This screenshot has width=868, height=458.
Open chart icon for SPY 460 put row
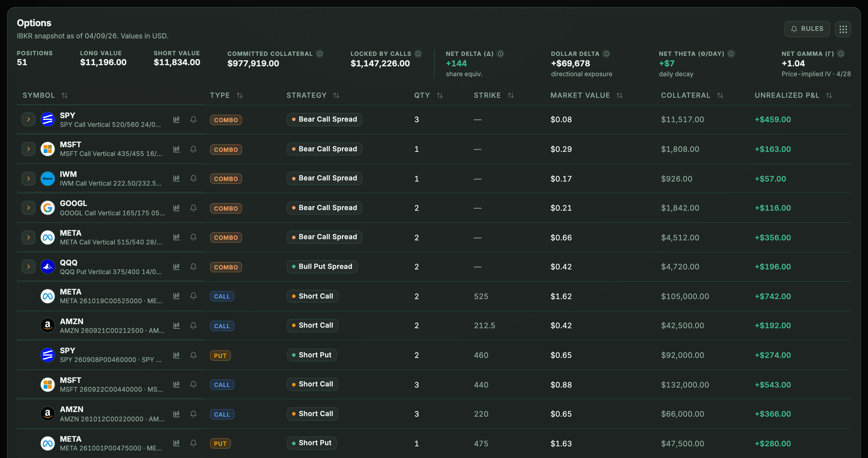(176, 355)
